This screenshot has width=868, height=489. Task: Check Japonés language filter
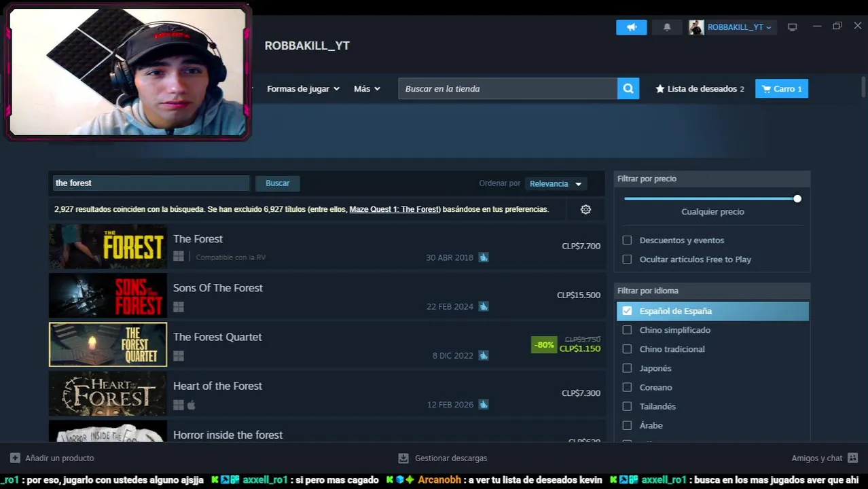click(627, 367)
